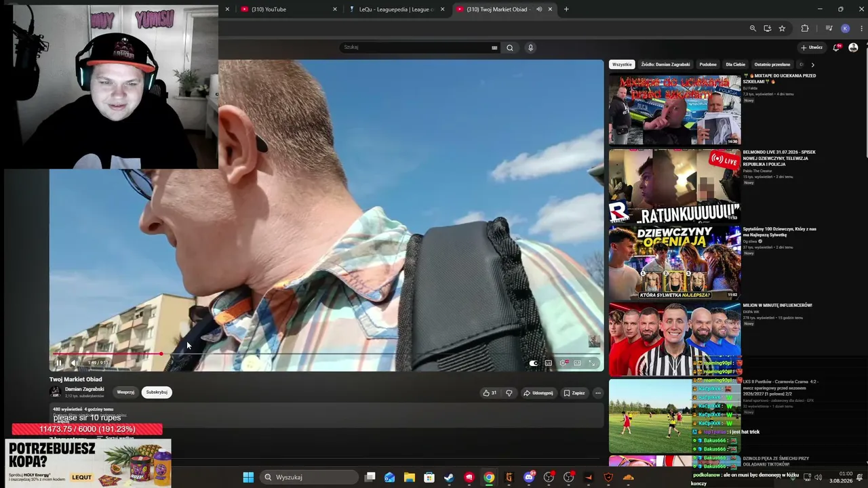Viewport: 868px width, 488px height.
Task: Open Outlook from the taskbar
Action: click(x=389, y=477)
